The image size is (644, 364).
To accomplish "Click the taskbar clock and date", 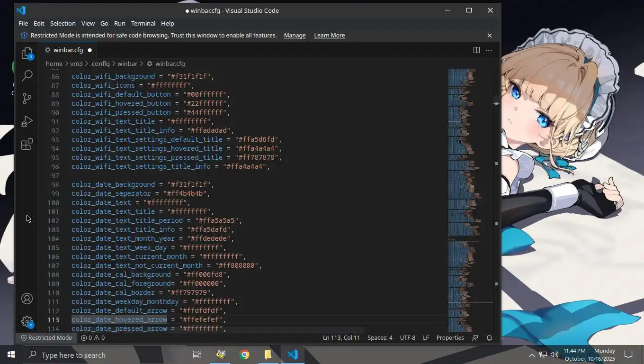I will click(x=590, y=355).
